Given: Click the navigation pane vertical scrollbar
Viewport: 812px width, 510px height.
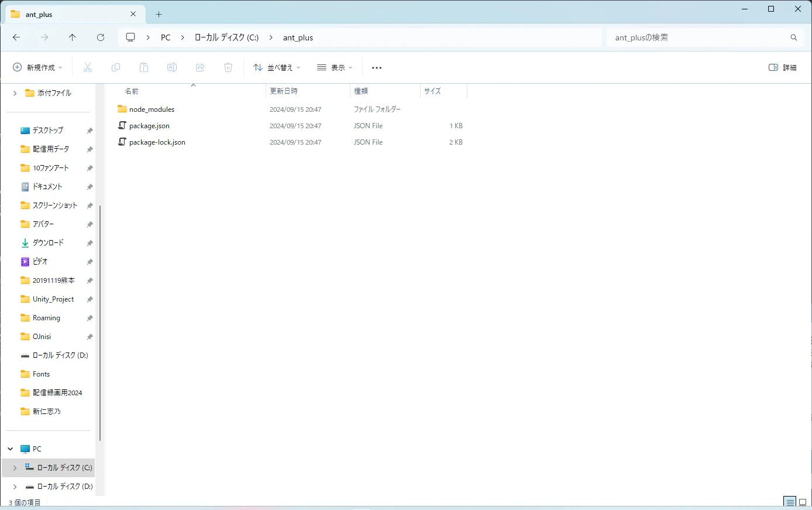Looking at the screenshot, I should [100, 322].
